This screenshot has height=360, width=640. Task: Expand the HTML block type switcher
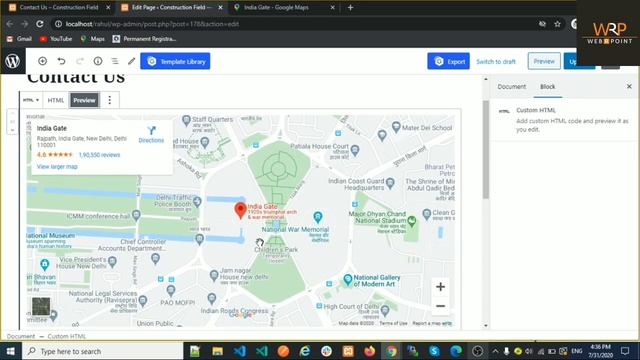click(x=31, y=100)
